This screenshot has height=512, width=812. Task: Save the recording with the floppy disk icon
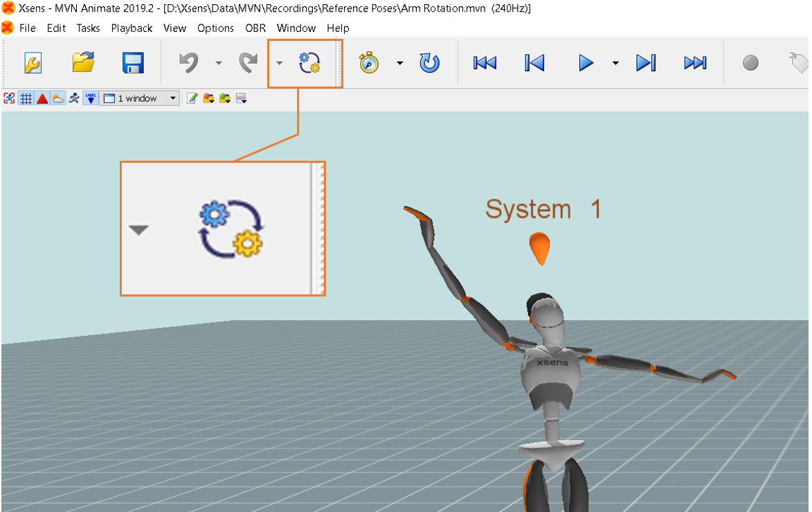pyautogui.click(x=133, y=63)
